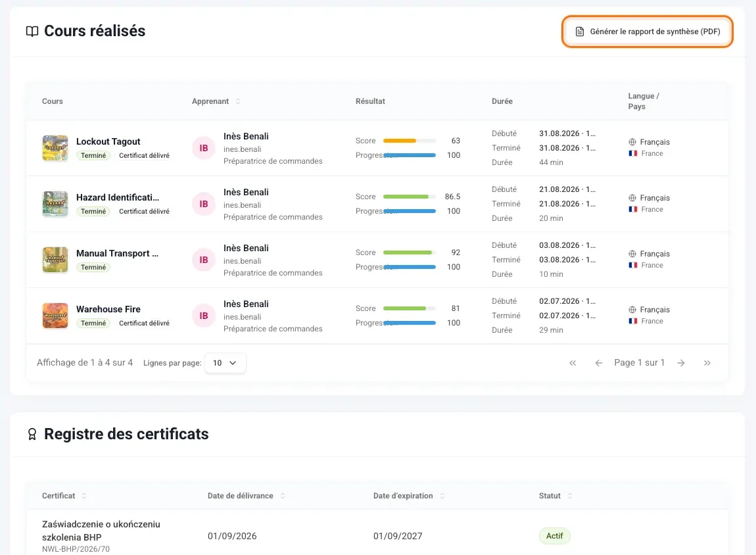Screen dimensions: 756x555
Task: Click score bar of Lockout Tagout (63)
Action: pyautogui.click(x=410, y=141)
